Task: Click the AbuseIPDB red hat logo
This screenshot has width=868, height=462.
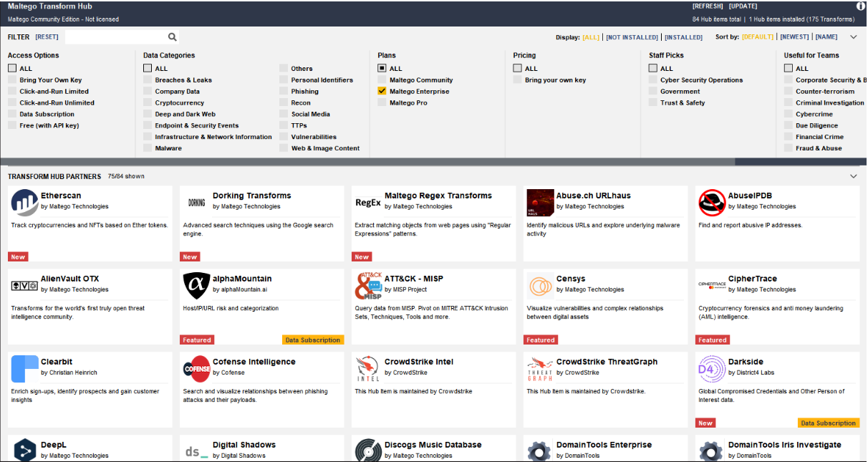Action: [x=712, y=203]
